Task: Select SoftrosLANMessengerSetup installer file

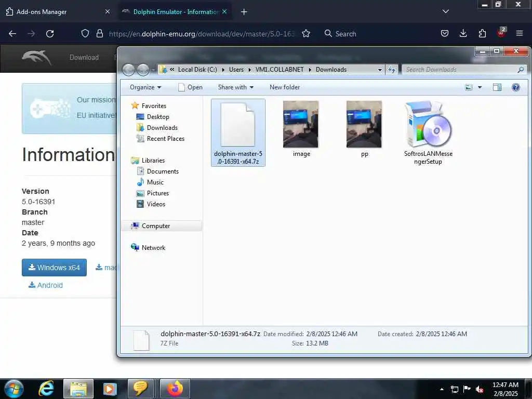Action: [428, 132]
